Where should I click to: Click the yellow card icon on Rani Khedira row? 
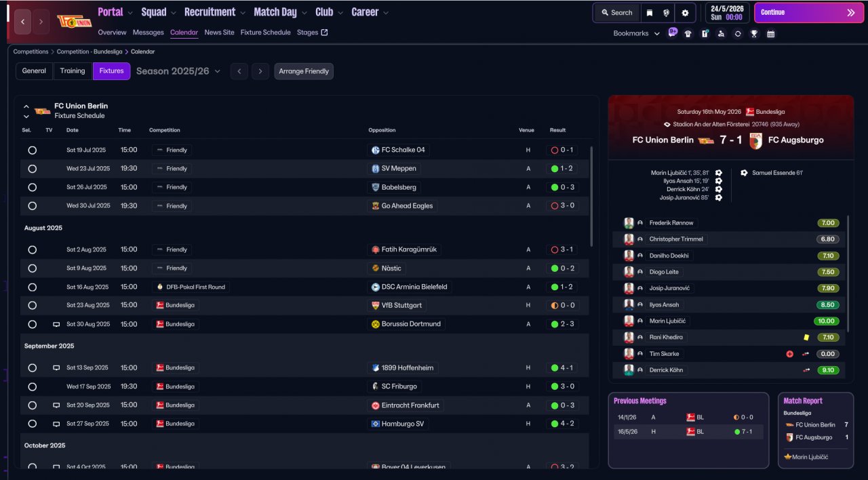click(x=806, y=337)
